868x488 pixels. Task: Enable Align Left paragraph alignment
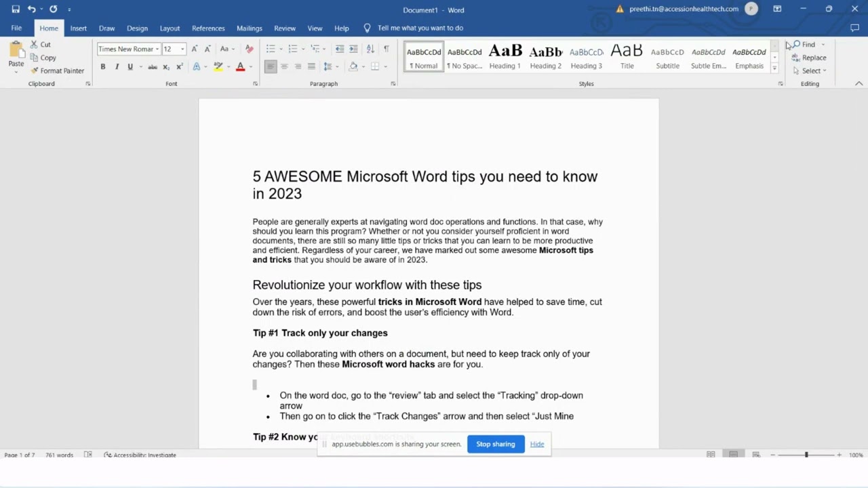tap(271, 66)
